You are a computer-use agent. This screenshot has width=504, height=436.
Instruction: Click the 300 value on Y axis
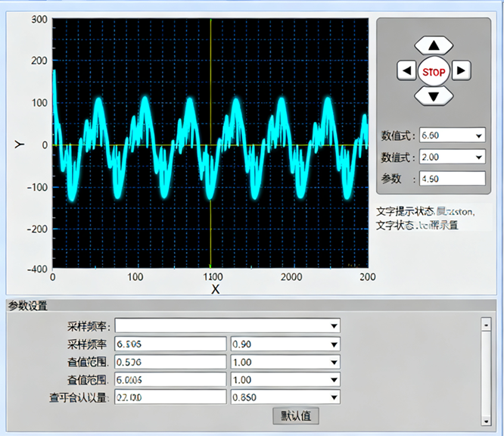(39, 19)
